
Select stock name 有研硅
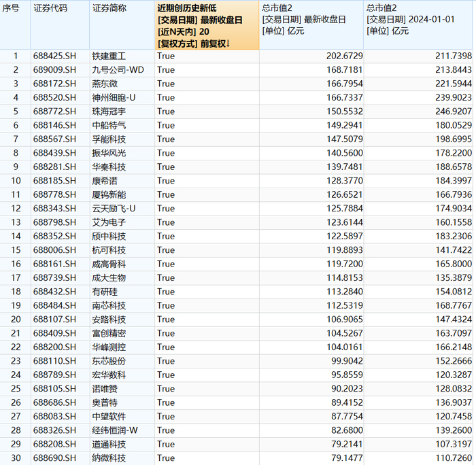coord(105,292)
